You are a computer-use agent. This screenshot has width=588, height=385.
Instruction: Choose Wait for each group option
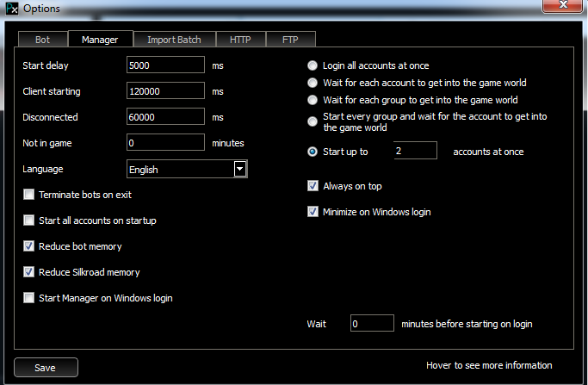[x=313, y=100]
